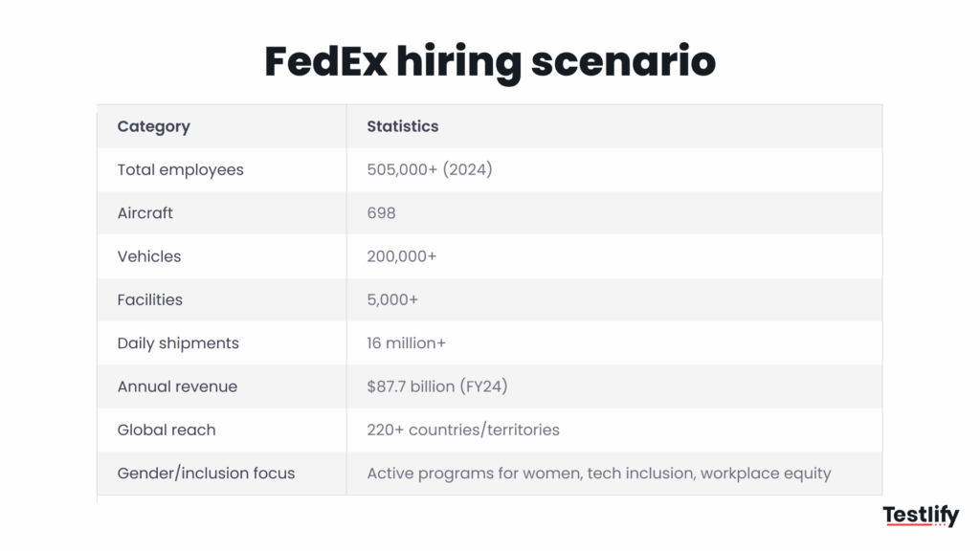Image resolution: width=980 pixels, height=551 pixels.
Task: Select the aircraft count 698
Action: click(381, 213)
